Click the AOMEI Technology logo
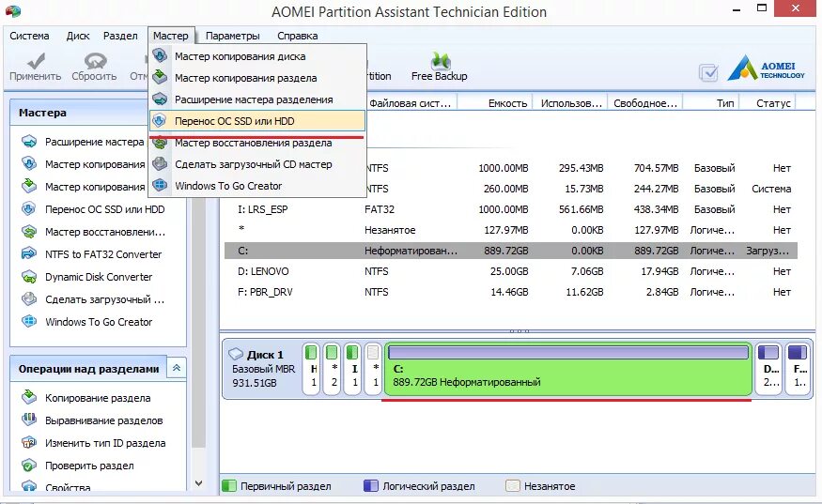The image size is (822, 504). coord(766,69)
